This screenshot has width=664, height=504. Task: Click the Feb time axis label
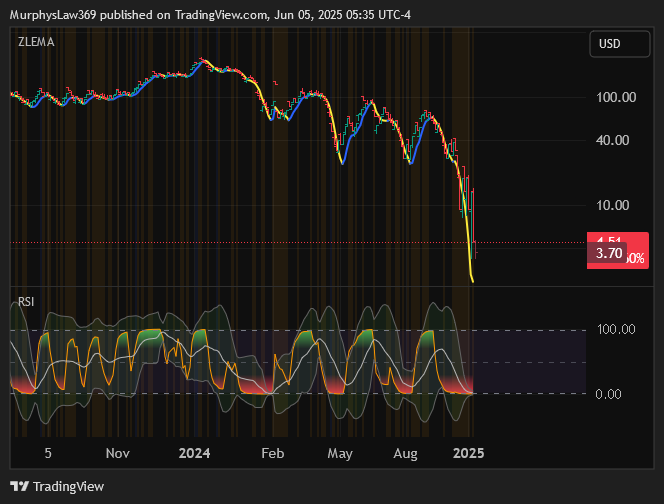pos(272,453)
